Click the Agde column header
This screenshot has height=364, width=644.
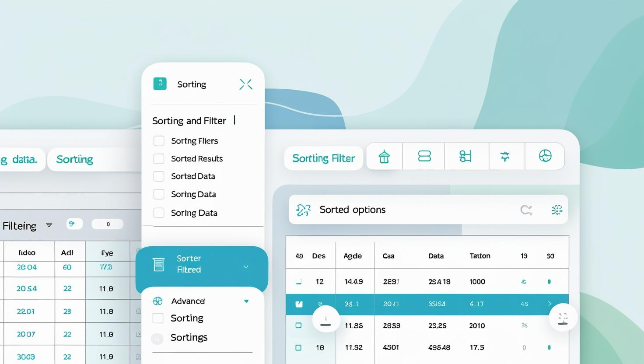[353, 256]
